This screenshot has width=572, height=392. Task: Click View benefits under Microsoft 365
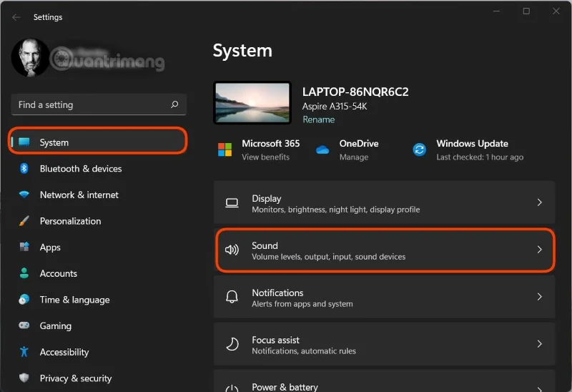click(265, 157)
